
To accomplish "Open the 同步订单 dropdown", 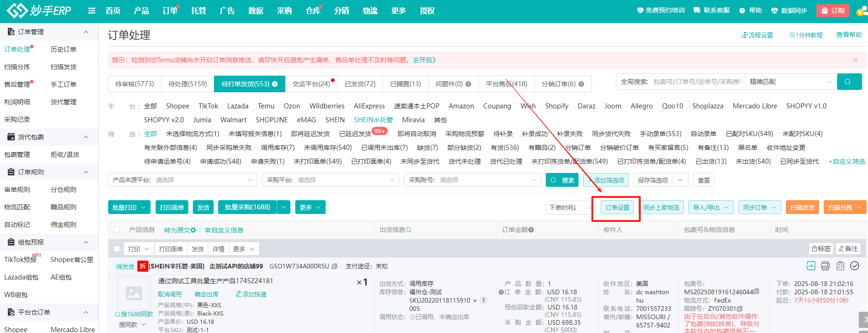I will (x=760, y=208).
